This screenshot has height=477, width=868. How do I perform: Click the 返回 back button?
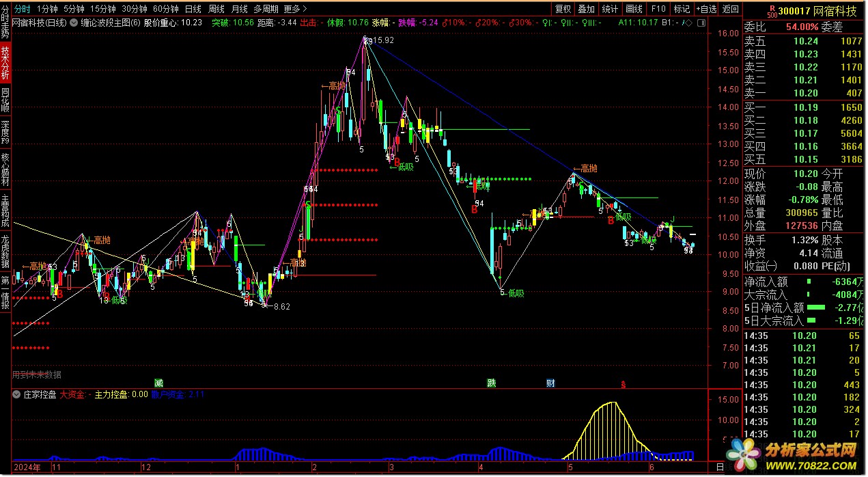tap(730, 9)
